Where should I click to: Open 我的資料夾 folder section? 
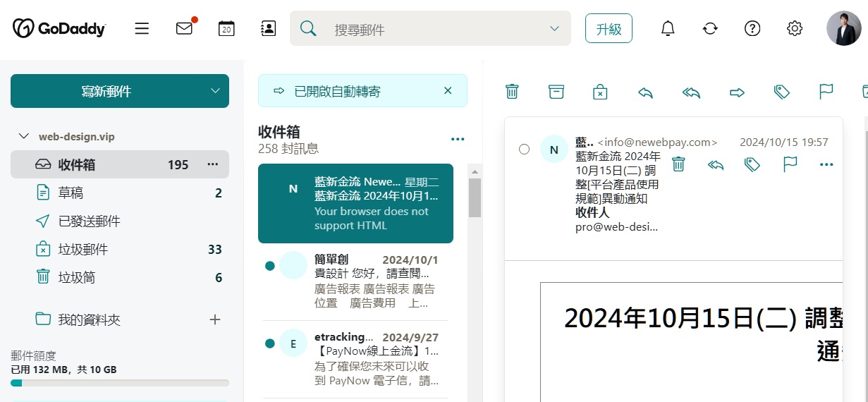[89, 319]
